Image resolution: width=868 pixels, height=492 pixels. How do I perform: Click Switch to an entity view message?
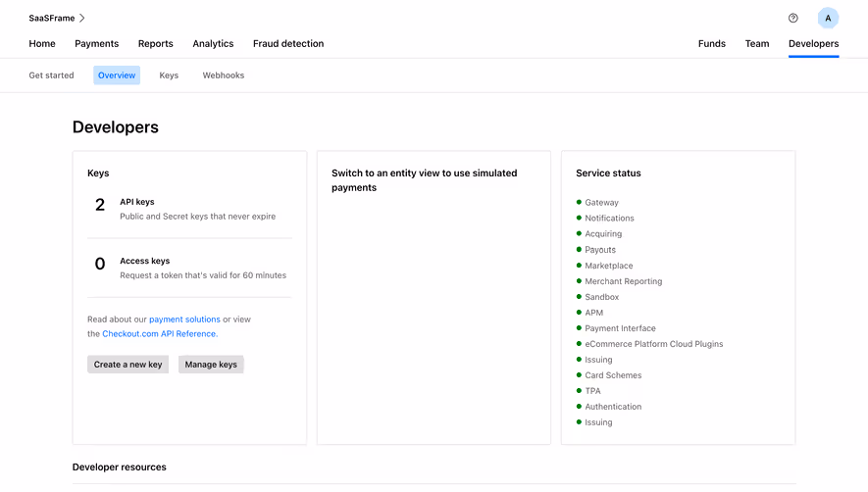pyautogui.click(x=424, y=180)
